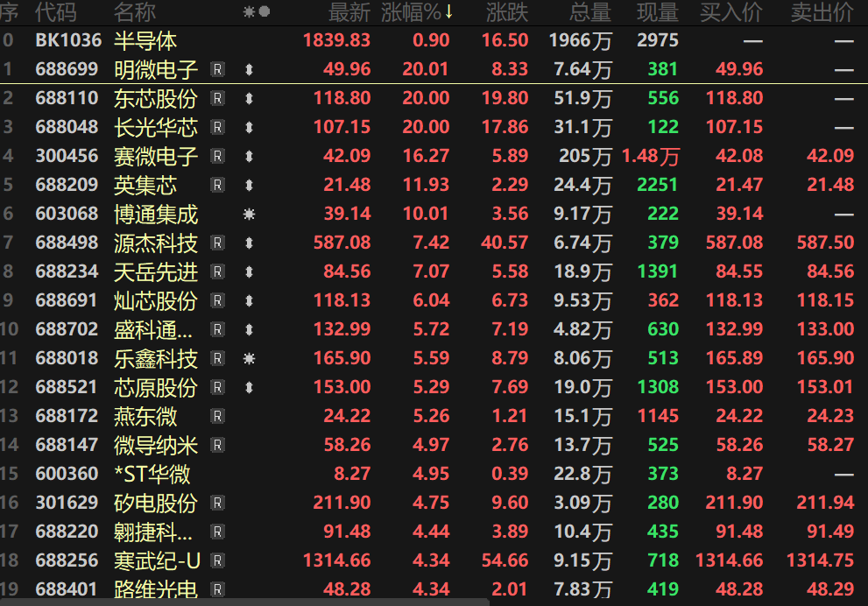Click the R badge for 芯原股份

click(x=217, y=387)
